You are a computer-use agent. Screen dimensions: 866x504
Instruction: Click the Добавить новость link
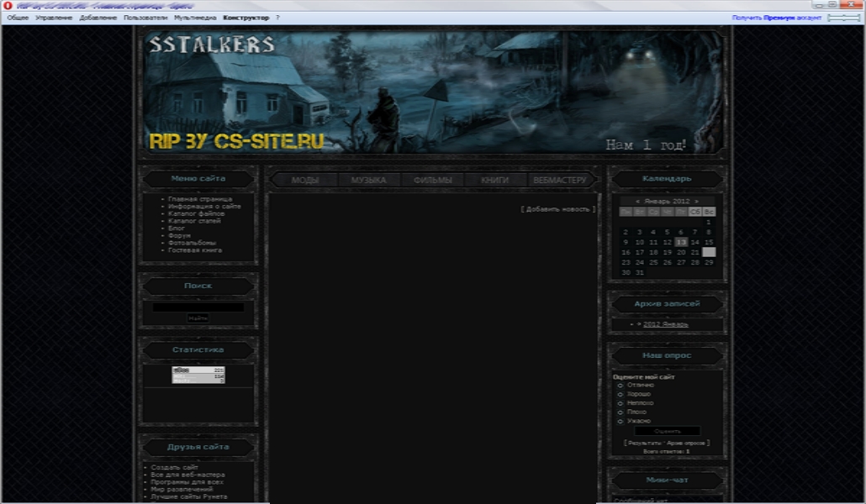coord(557,209)
